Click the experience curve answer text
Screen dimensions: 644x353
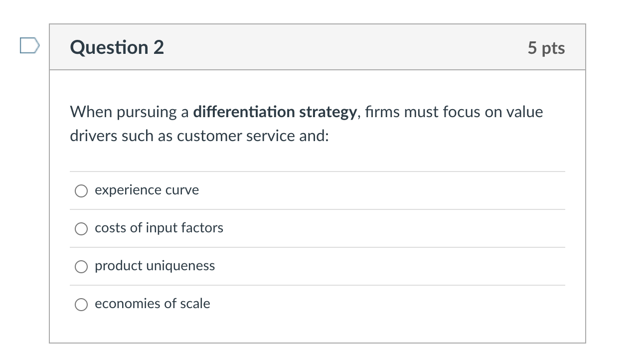click(x=147, y=190)
